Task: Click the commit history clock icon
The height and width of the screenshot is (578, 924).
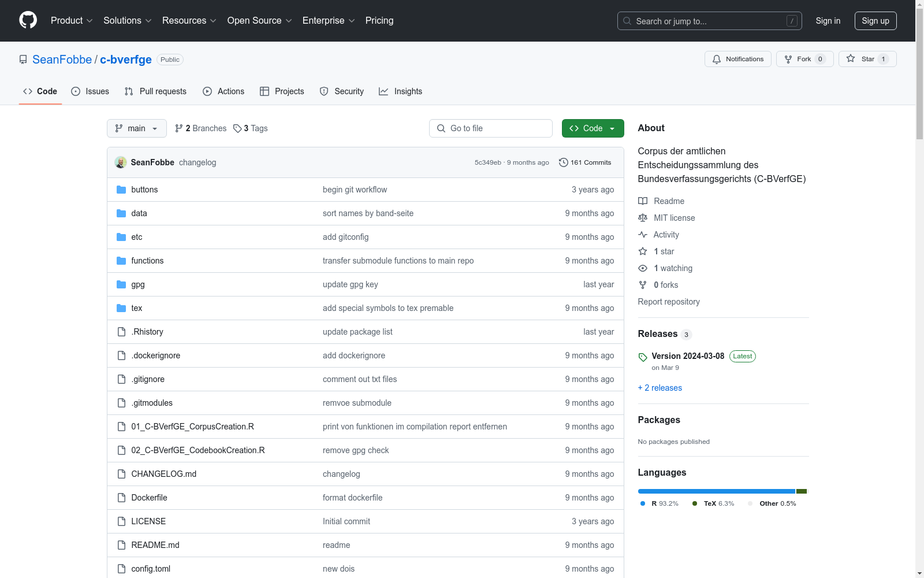Action: pyautogui.click(x=564, y=162)
